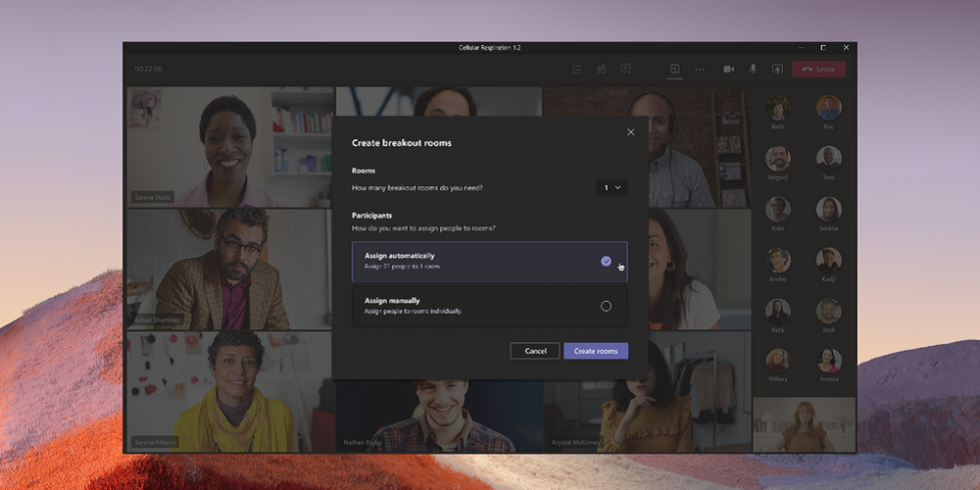The width and height of the screenshot is (980, 490).
Task: Select Eric's avatar in the participant panel
Action: [829, 108]
